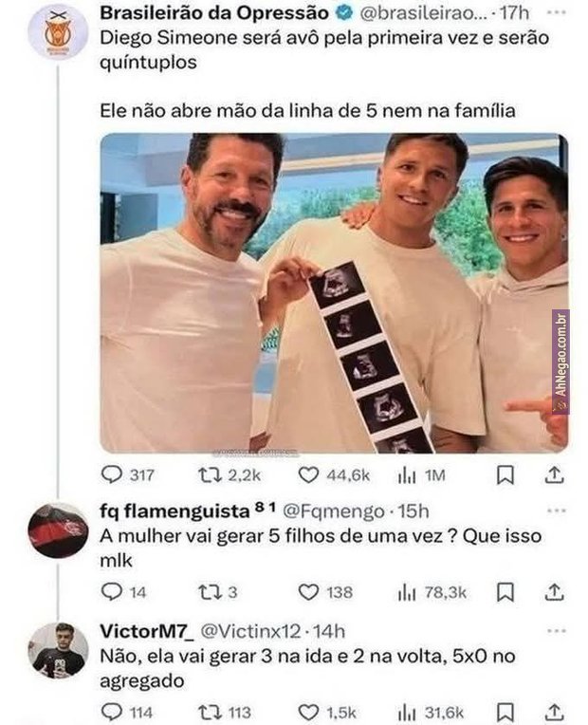Bookmark VictorM7_'s reply
This screenshot has height=725, width=588.
[506, 711]
